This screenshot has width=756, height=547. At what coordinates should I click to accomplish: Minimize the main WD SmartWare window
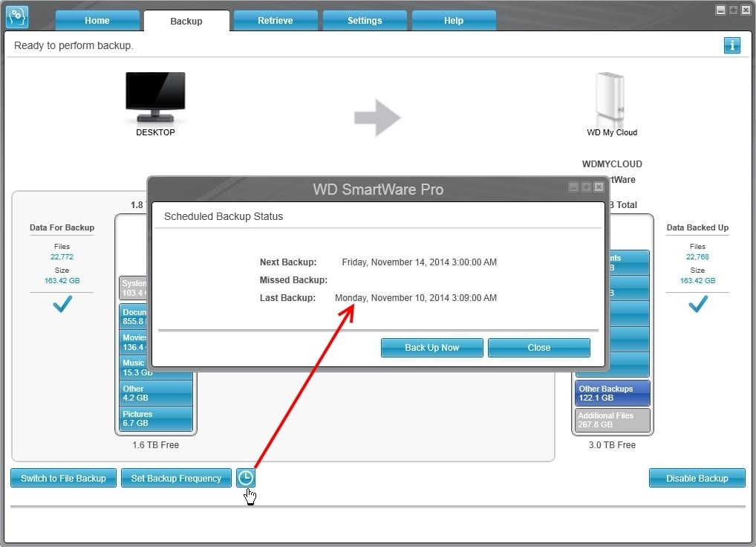click(x=720, y=10)
